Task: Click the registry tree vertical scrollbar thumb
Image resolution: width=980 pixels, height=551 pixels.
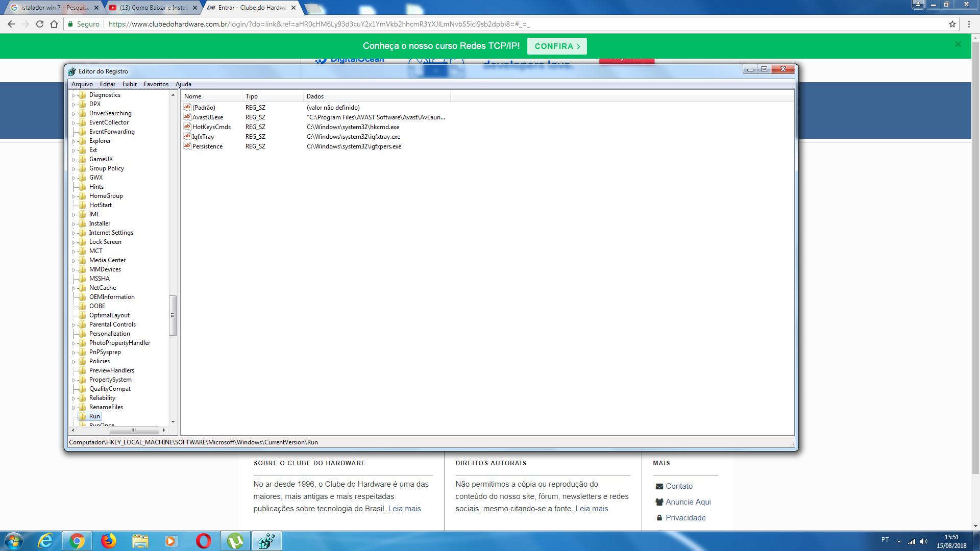Action: tap(173, 315)
